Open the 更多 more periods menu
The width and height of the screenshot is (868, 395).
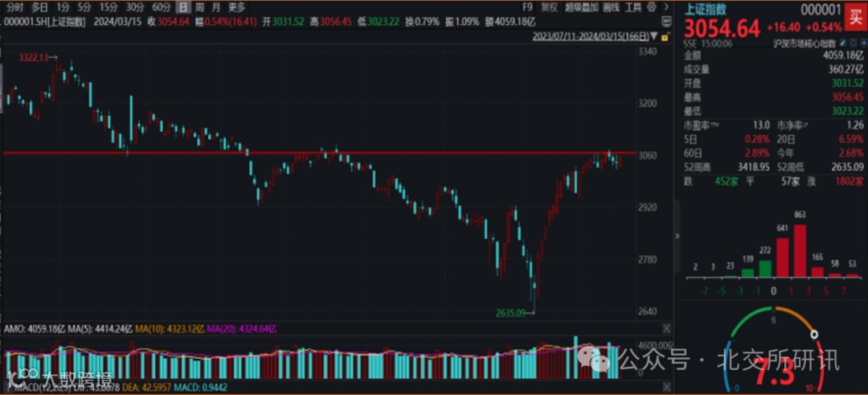coord(236,7)
